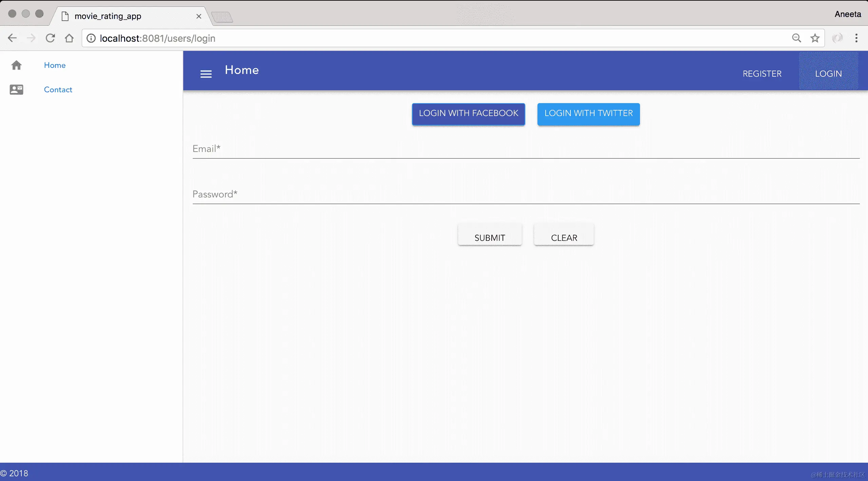Reload the page with refresh icon

point(50,38)
